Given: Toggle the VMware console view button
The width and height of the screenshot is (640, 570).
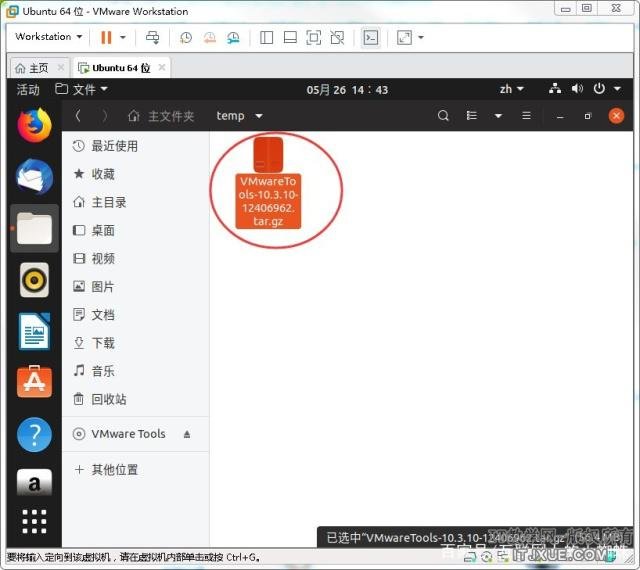Looking at the screenshot, I should (370, 37).
